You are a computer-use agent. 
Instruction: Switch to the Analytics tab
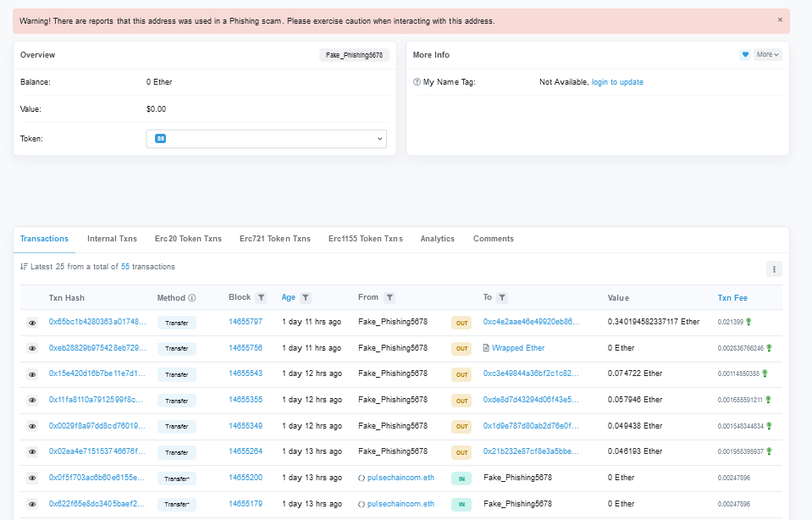click(x=438, y=239)
